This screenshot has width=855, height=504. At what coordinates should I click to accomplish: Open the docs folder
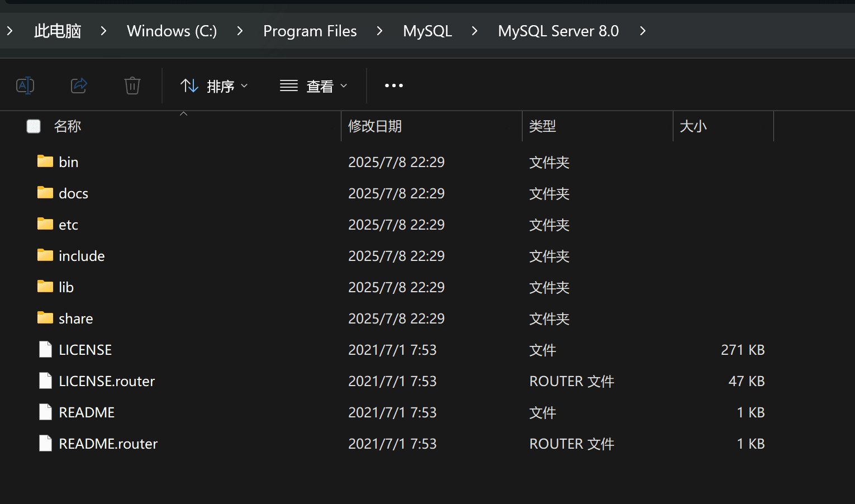pos(73,193)
